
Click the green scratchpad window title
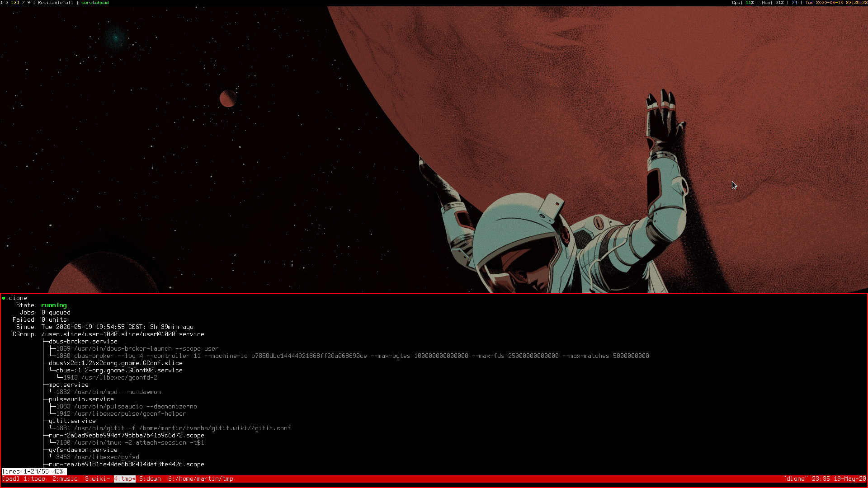tap(95, 3)
